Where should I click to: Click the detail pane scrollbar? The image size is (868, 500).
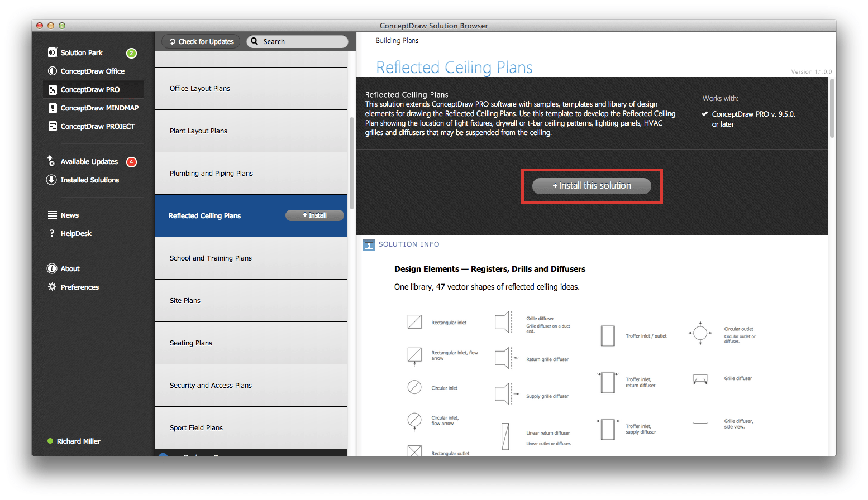pyautogui.click(x=832, y=108)
